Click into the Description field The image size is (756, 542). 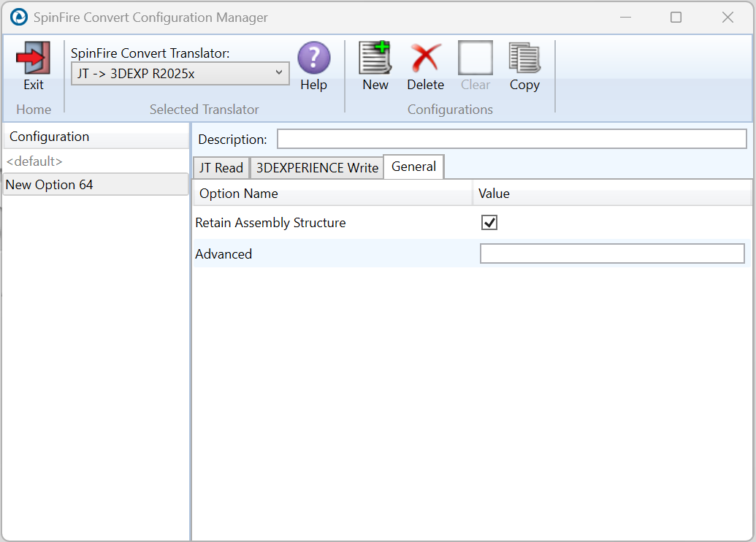tap(512, 139)
